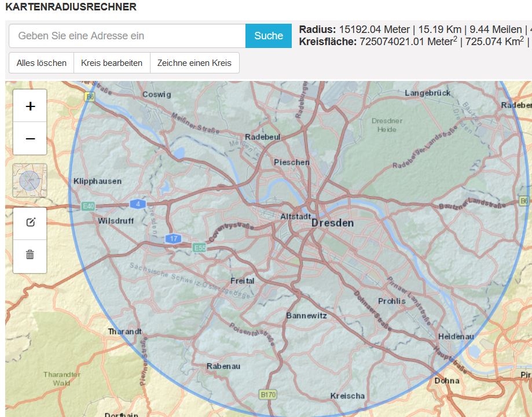532x417 pixels.
Task: Click the Prohlis map label
Action: point(392,301)
